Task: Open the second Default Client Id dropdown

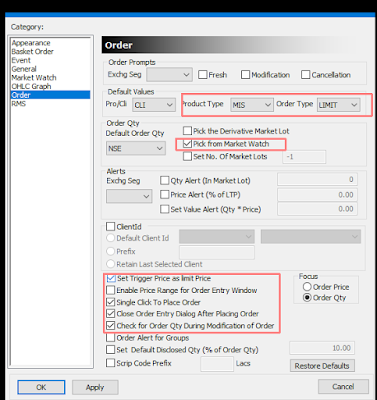Action: click(x=311, y=236)
